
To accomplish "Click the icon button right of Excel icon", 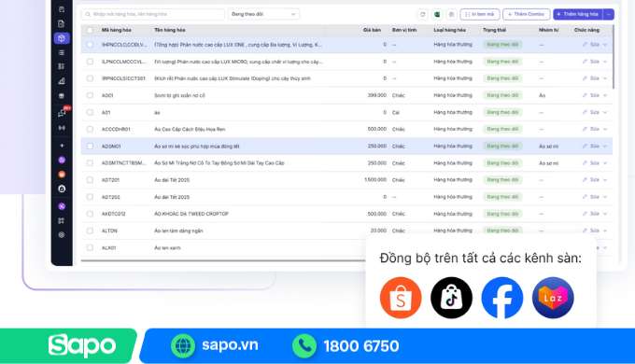I will 451,14.
